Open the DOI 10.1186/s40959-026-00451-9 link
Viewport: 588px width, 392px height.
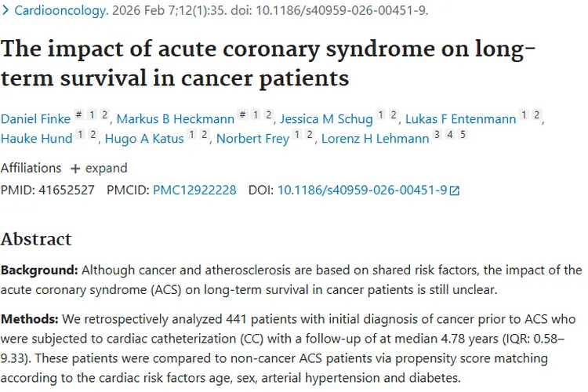tap(362, 190)
